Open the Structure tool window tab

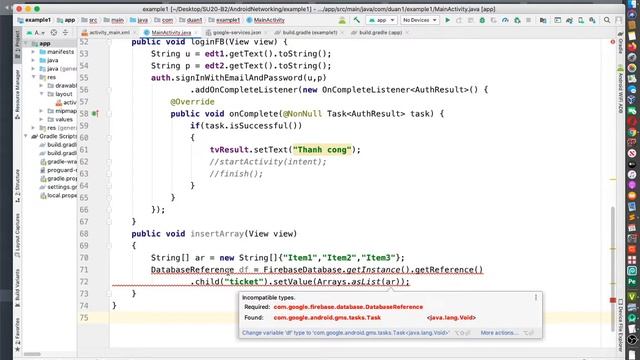coord(17,186)
